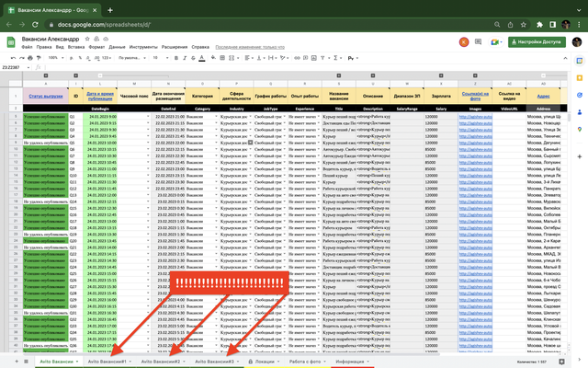Open text wrapping dropdown
Image resolution: width=588 pixels, height=368 pixels.
(x=273, y=58)
